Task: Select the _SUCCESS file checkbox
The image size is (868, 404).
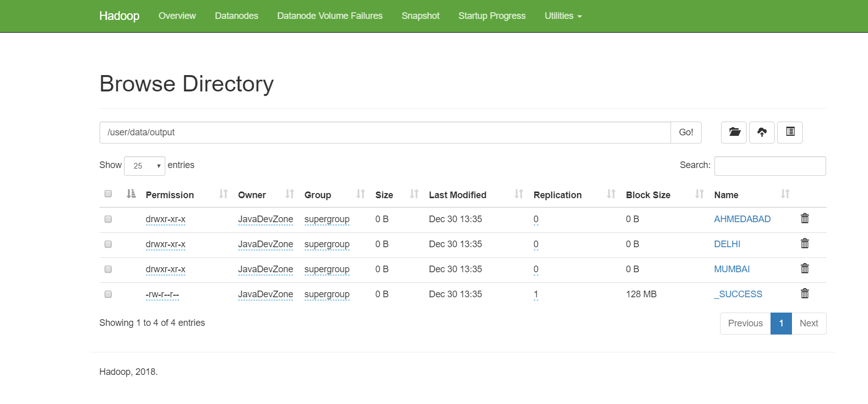Action: point(108,294)
